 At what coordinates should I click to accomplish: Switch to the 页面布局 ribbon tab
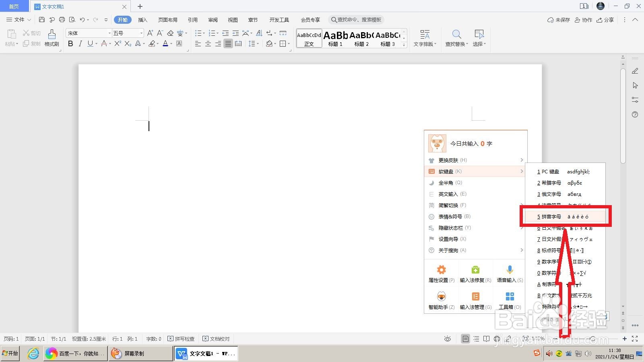click(167, 20)
